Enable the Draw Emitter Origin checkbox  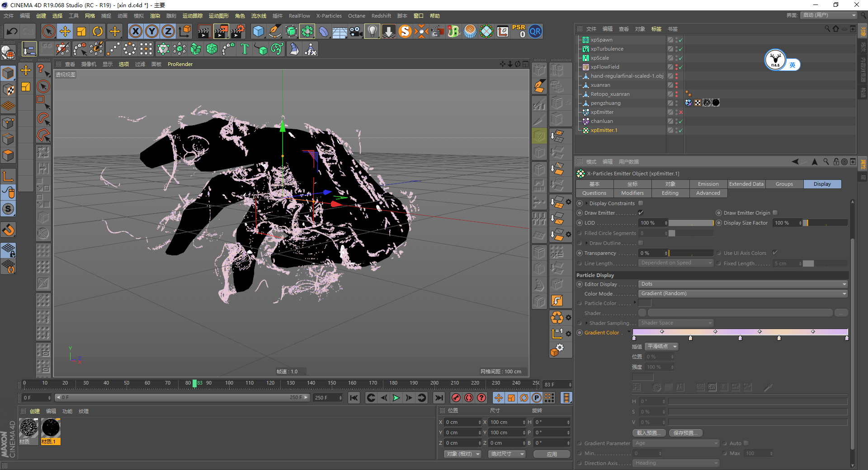click(x=775, y=213)
